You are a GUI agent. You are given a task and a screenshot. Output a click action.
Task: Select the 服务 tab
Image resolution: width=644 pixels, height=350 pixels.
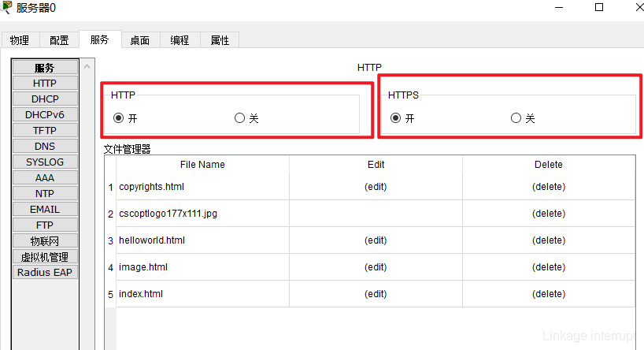tap(100, 39)
